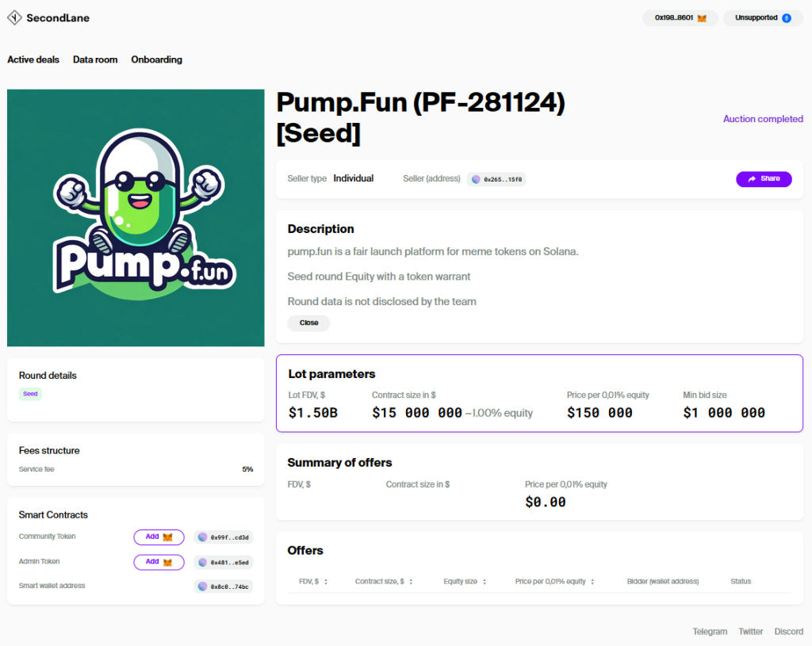Close the expanded description
The height and width of the screenshot is (646, 812).
(x=308, y=323)
